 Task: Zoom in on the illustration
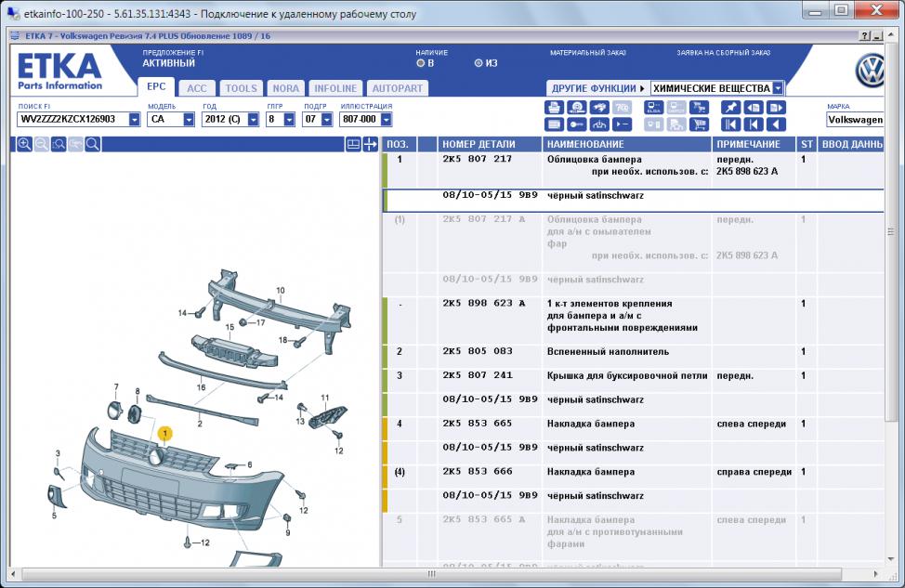click(x=24, y=144)
